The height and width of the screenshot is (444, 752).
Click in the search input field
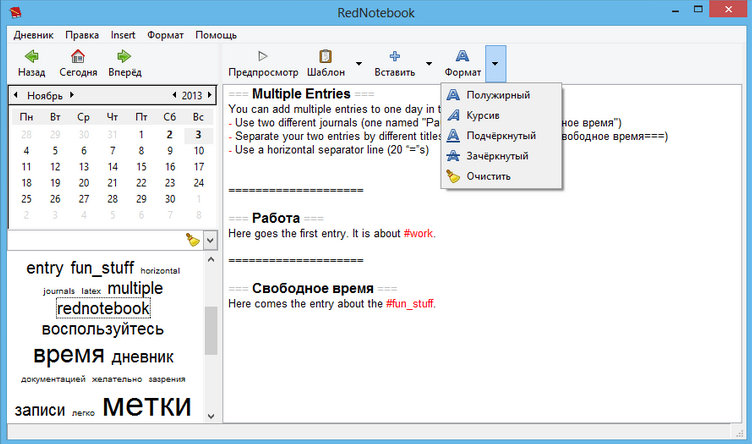pos(96,240)
